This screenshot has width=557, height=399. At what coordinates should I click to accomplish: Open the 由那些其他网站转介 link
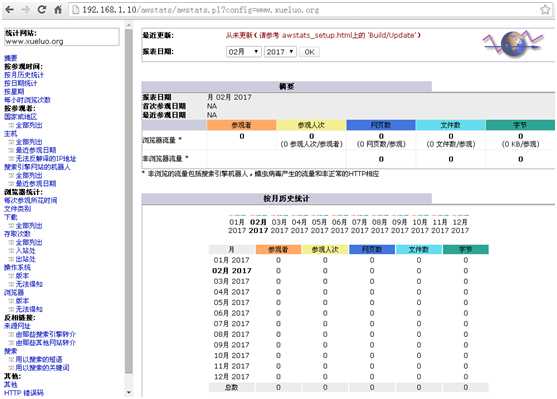click(45, 343)
